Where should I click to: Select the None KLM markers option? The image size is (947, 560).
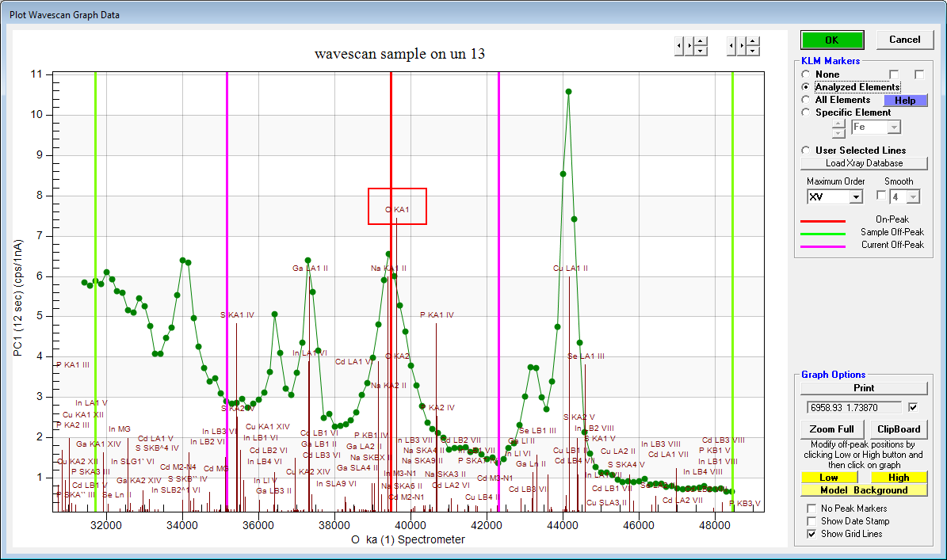(x=807, y=74)
